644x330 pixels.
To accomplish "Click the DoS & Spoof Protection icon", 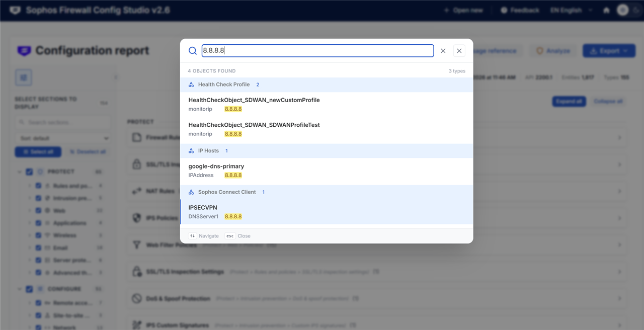I will tap(136, 298).
